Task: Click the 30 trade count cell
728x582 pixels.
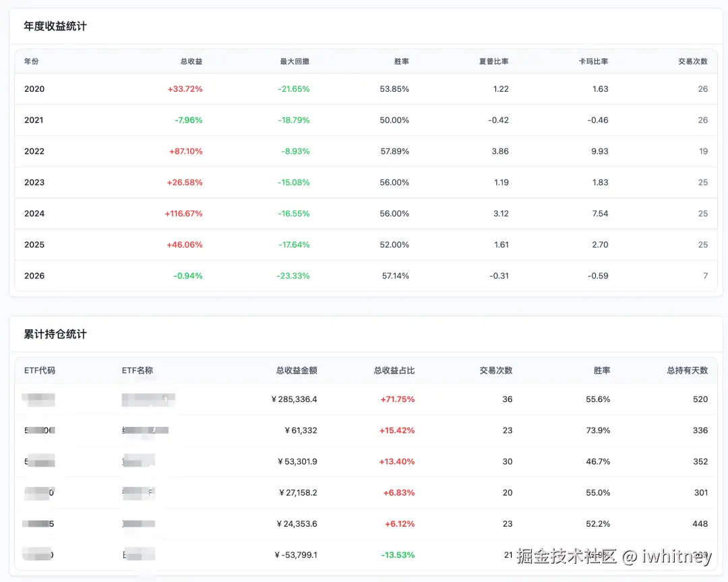Action: click(x=508, y=461)
